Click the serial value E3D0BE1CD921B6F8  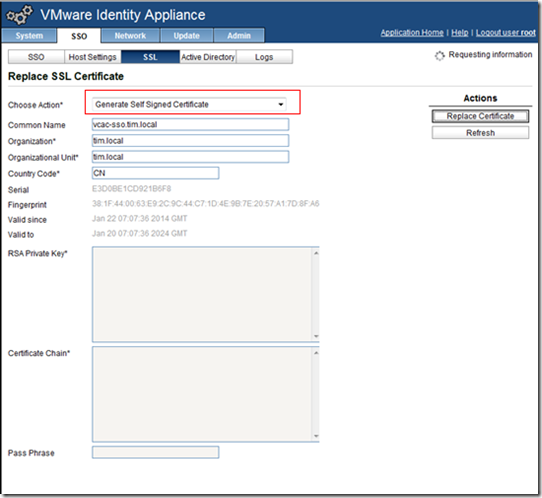point(131,189)
